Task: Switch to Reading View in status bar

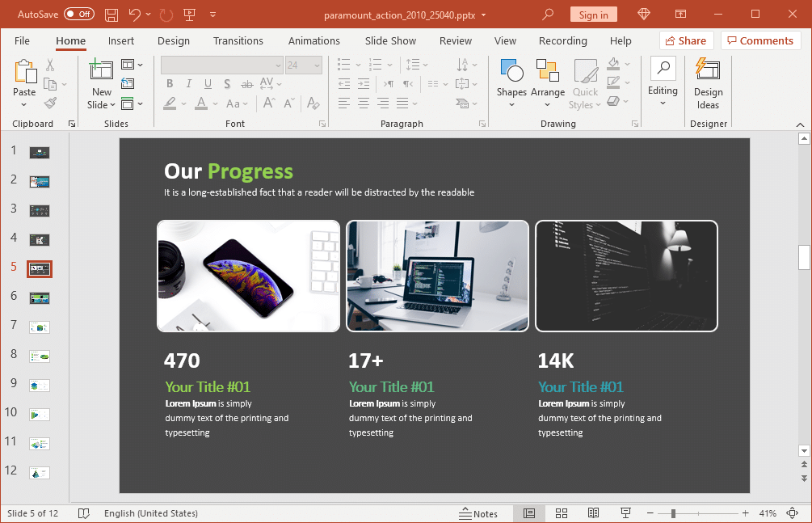Action: (x=593, y=513)
